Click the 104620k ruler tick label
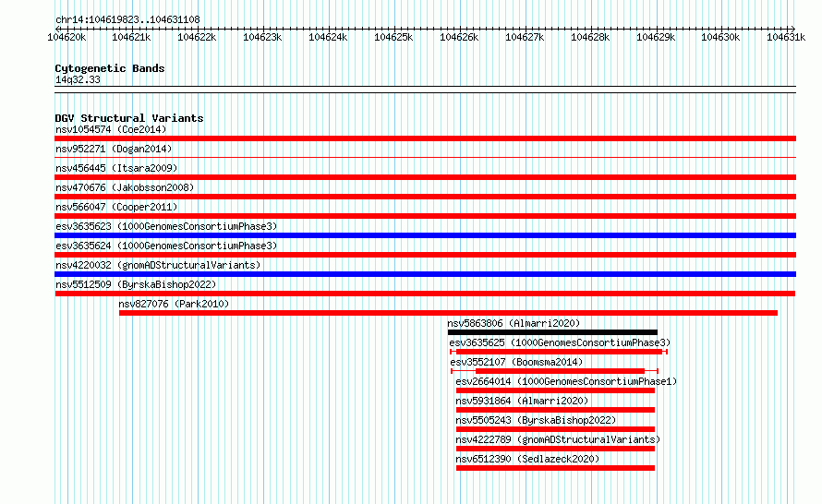The height and width of the screenshot is (504, 822). point(66,37)
